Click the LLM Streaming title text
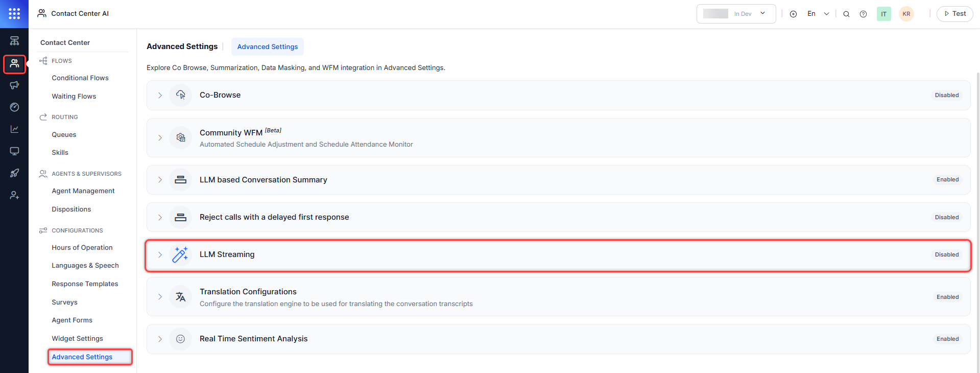 [227, 254]
